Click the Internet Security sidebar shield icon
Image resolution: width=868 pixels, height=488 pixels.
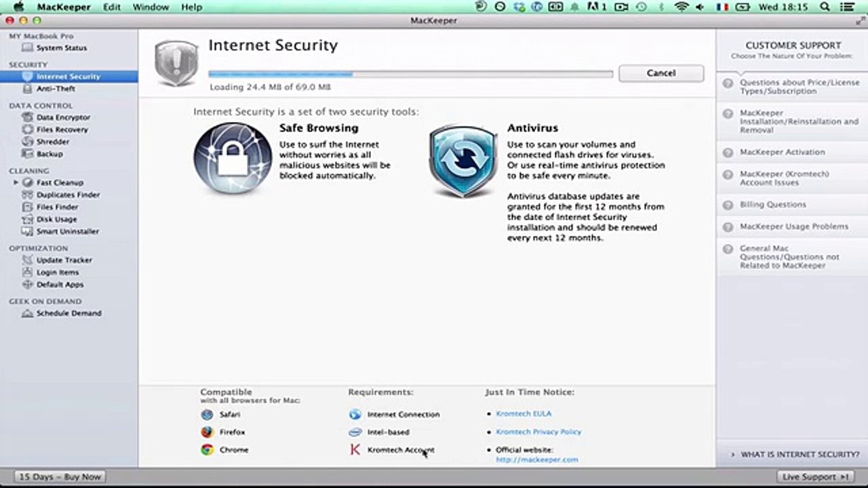tap(28, 77)
